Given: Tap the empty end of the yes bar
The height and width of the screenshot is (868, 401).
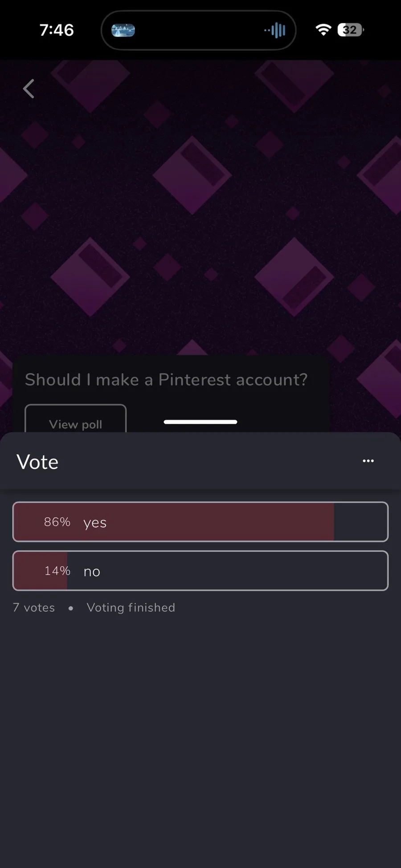Looking at the screenshot, I should pos(360,522).
